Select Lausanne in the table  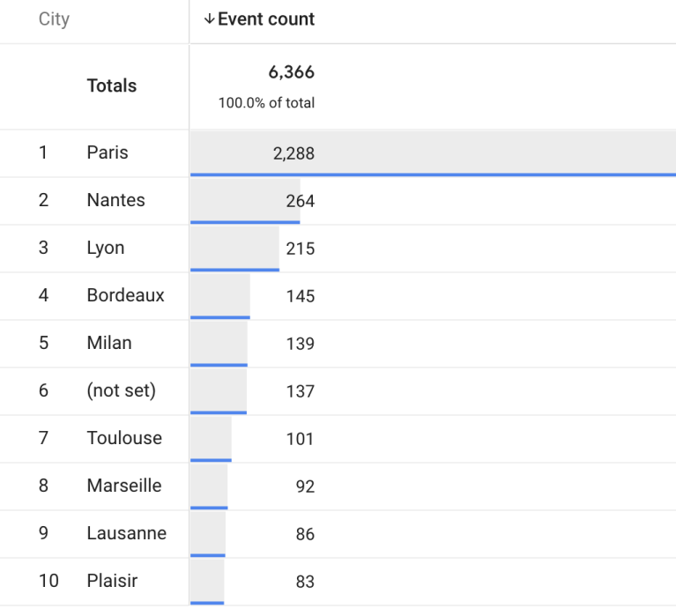(x=126, y=533)
